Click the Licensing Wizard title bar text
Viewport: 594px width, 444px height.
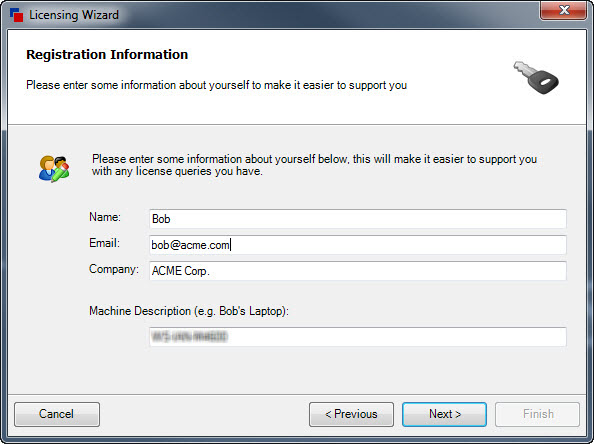(x=74, y=15)
